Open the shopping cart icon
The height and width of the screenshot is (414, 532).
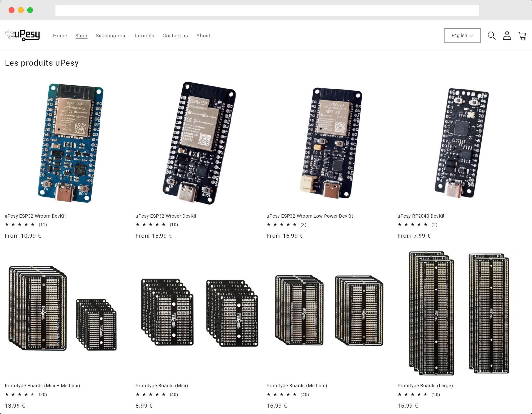522,36
